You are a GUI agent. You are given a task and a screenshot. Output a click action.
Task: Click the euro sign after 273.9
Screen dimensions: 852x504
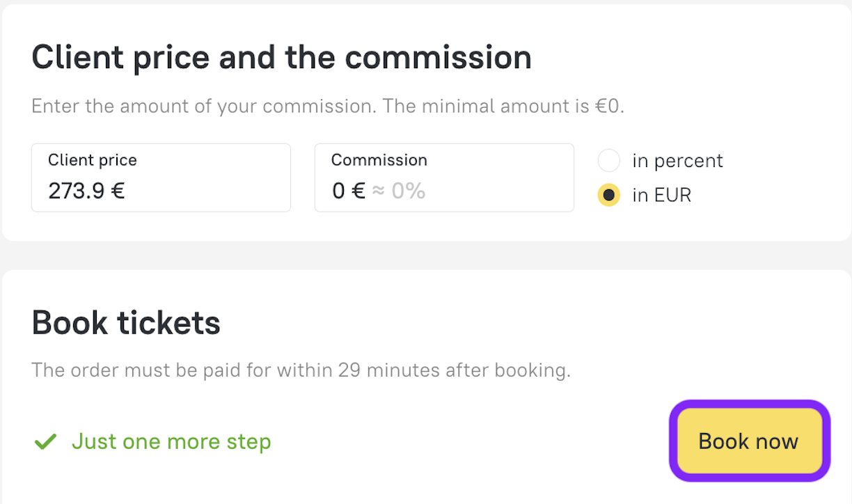pos(118,191)
